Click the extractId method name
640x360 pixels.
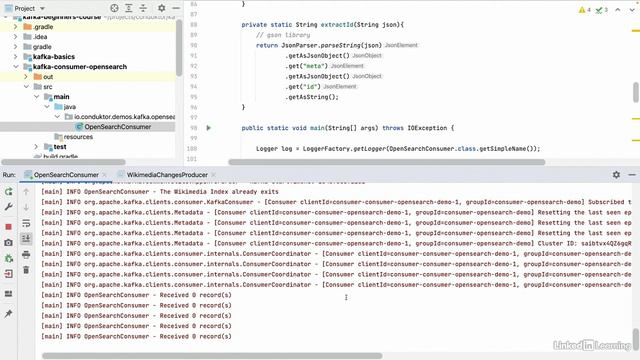337,24
